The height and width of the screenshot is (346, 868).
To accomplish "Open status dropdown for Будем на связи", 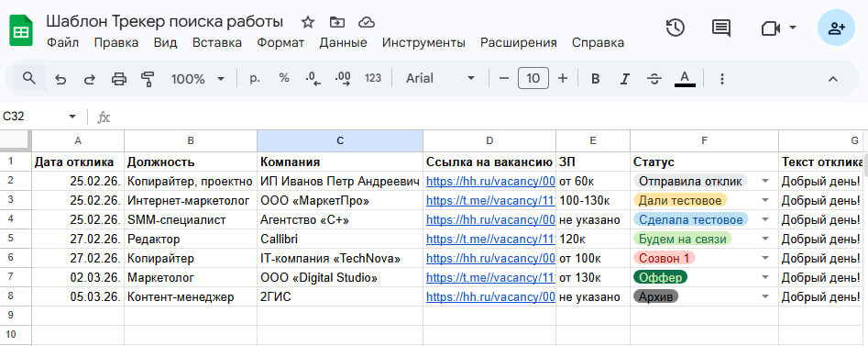I will (765, 239).
